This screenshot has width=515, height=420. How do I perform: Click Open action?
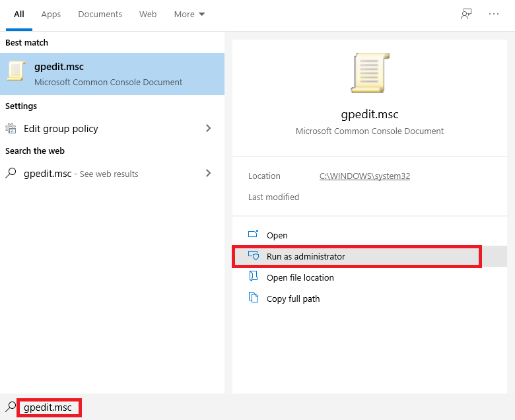point(370,235)
